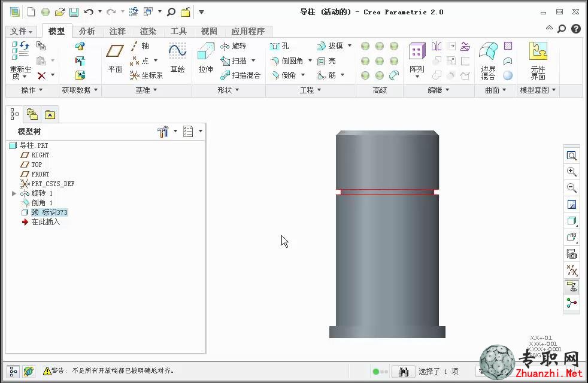Viewport: 588px width, 383px height.
Task: Click the Rib (筋) button
Action: pyautogui.click(x=326, y=75)
